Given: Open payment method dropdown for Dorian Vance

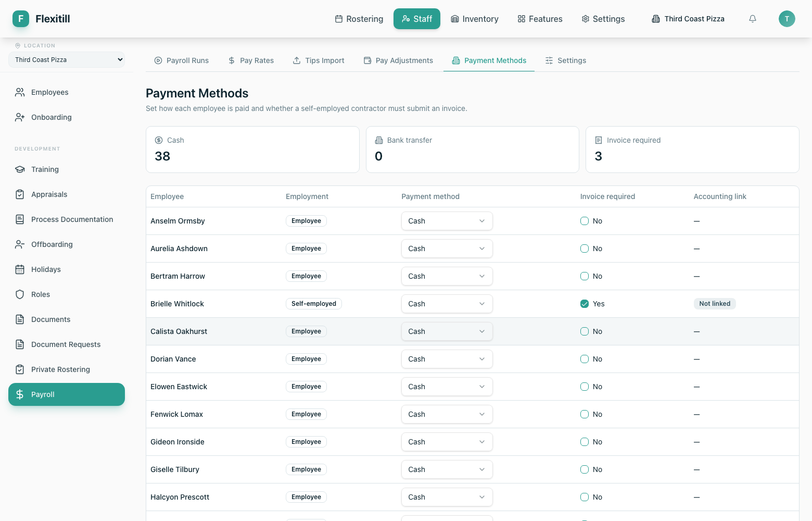Looking at the screenshot, I should (x=447, y=359).
